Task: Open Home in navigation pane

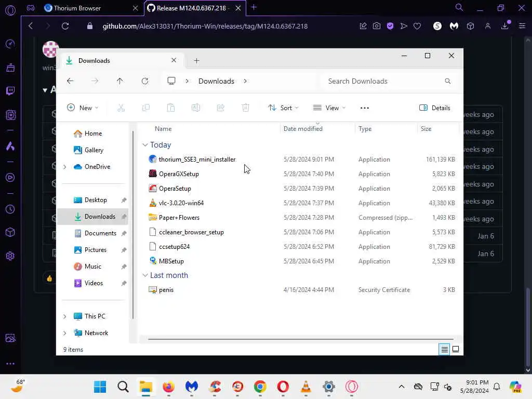Action: click(x=94, y=134)
